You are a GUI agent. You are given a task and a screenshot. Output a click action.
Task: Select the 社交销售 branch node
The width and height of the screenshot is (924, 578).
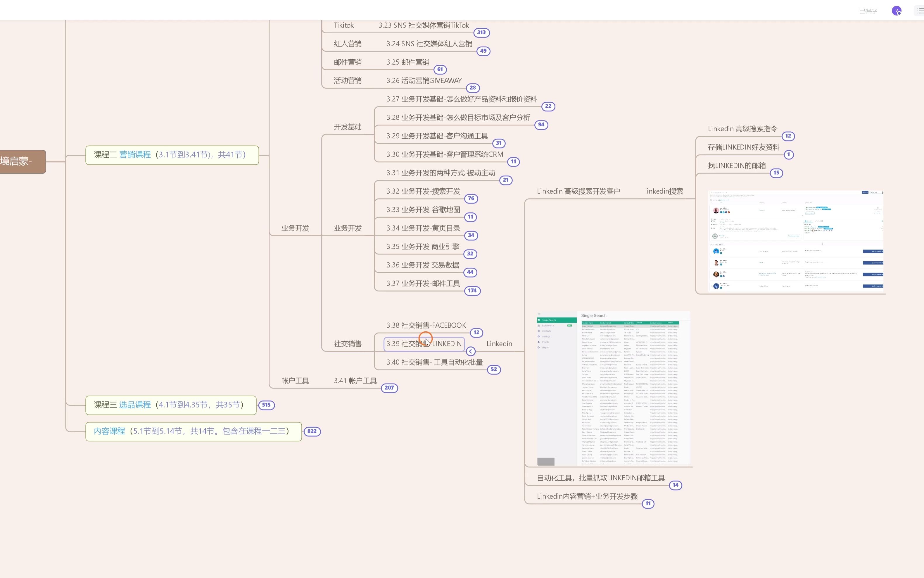[348, 344]
